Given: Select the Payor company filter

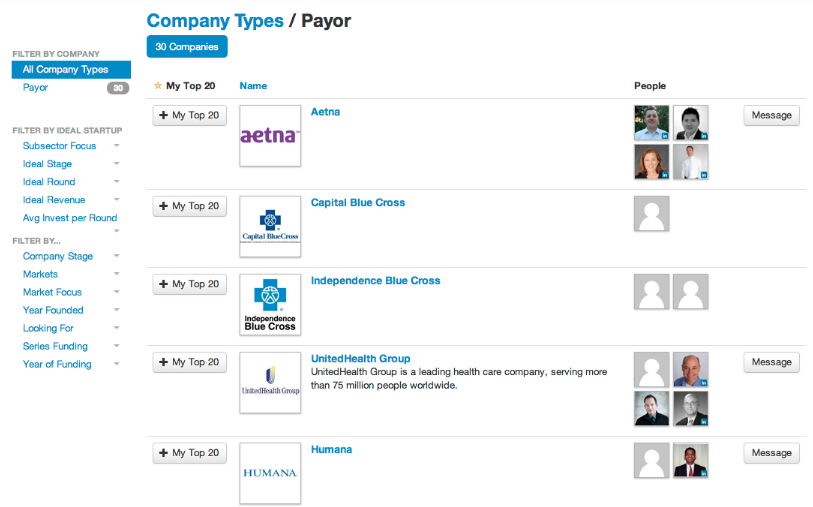Looking at the screenshot, I should tap(36, 88).
